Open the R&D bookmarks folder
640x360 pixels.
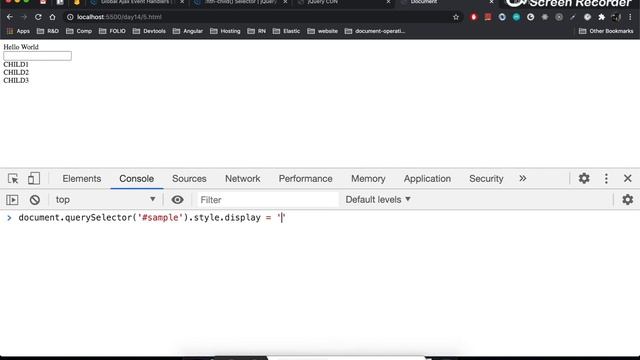click(x=48, y=31)
